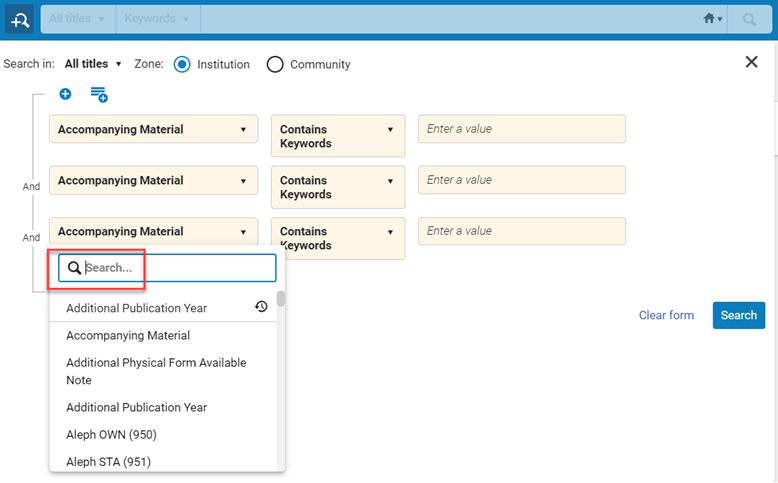Click third row Enter a value field
778x483 pixels.
521,231
